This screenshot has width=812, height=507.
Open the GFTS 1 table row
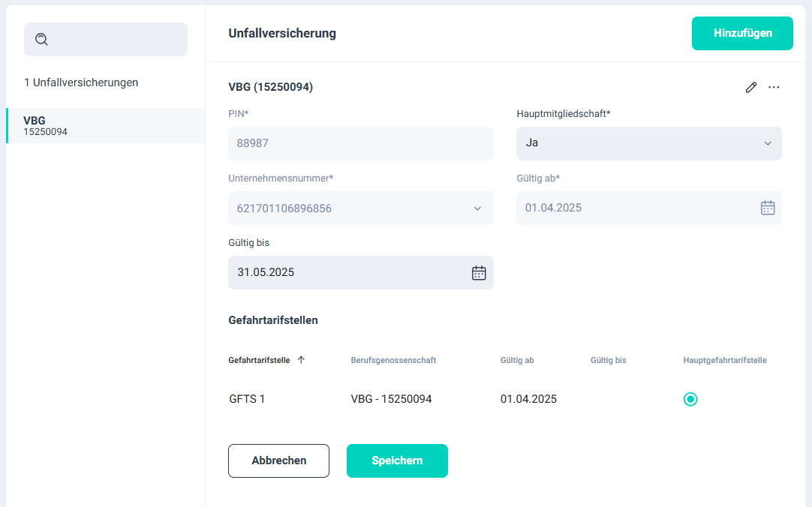(x=247, y=399)
